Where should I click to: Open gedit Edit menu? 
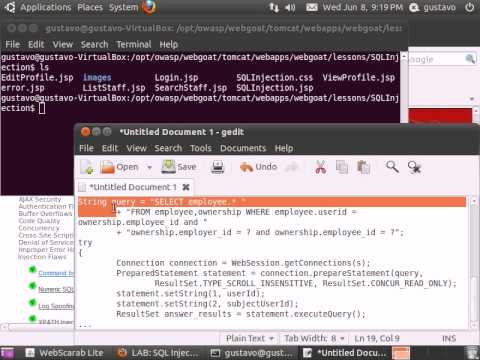pyautogui.click(x=110, y=148)
